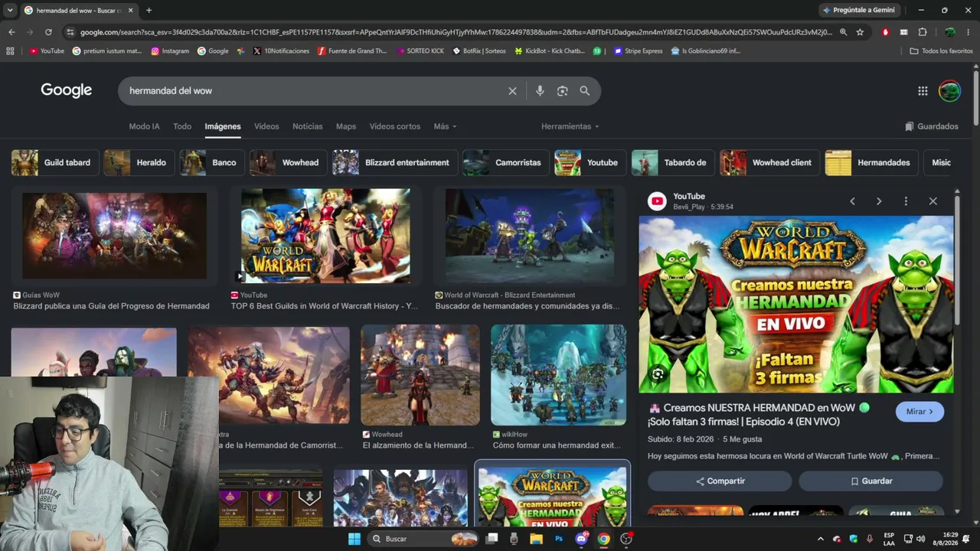Image resolution: width=980 pixels, height=551 pixels.
Task: Go to the Google logo homepage
Action: point(67,90)
